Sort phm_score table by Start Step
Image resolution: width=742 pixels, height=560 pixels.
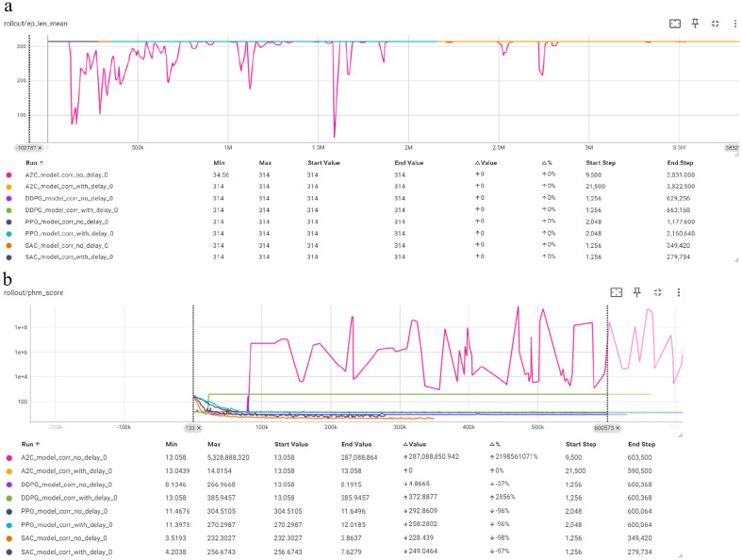(x=581, y=444)
